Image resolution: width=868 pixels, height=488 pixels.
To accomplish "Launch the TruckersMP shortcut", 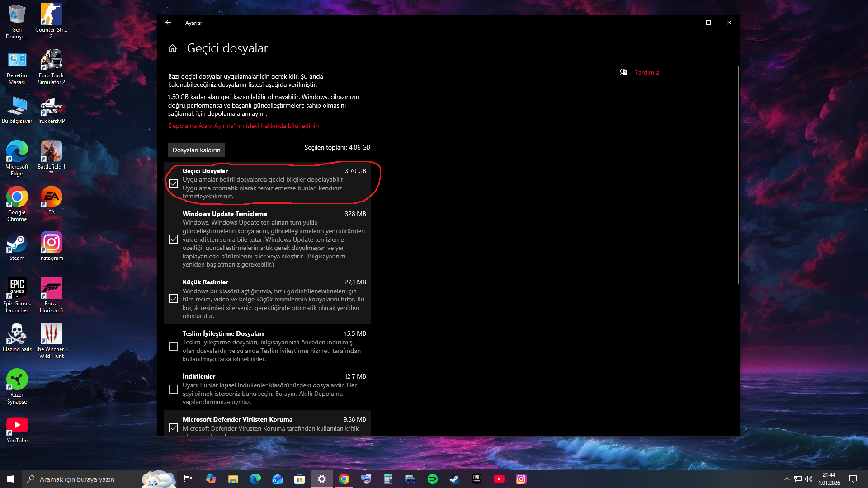I will click(51, 110).
